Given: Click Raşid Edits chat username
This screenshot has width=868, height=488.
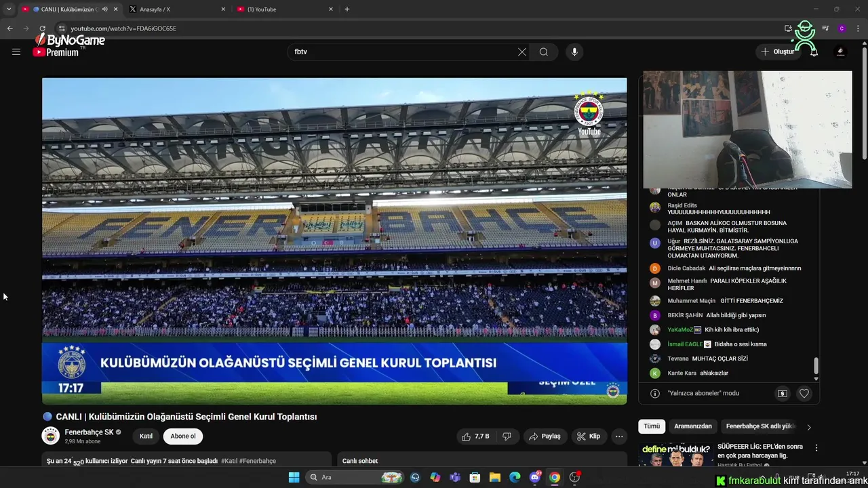Looking at the screenshot, I should (x=682, y=205).
